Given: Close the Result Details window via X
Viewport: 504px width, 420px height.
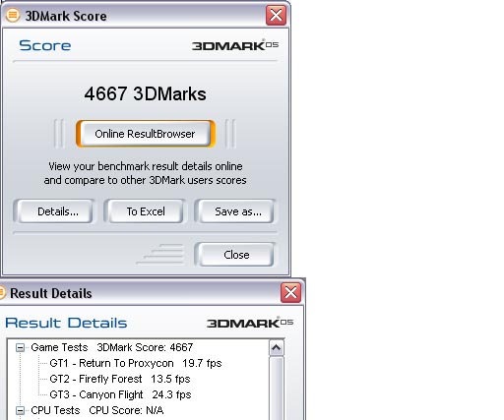Looking at the screenshot, I should point(290,292).
